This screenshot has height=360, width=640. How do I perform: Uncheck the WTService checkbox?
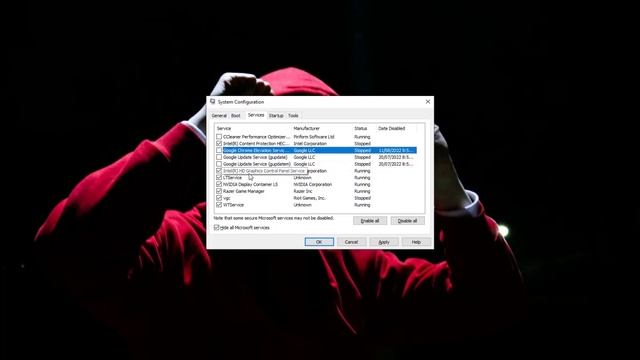coord(219,205)
